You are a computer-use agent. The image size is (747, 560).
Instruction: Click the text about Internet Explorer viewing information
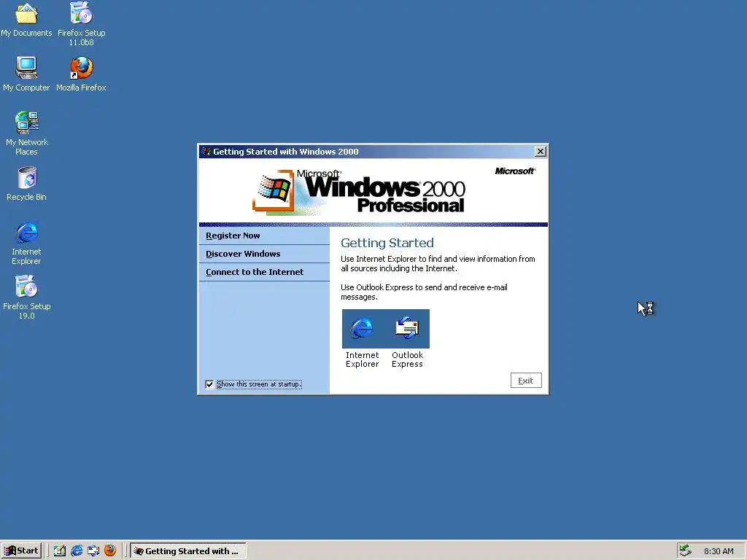(438, 264)
